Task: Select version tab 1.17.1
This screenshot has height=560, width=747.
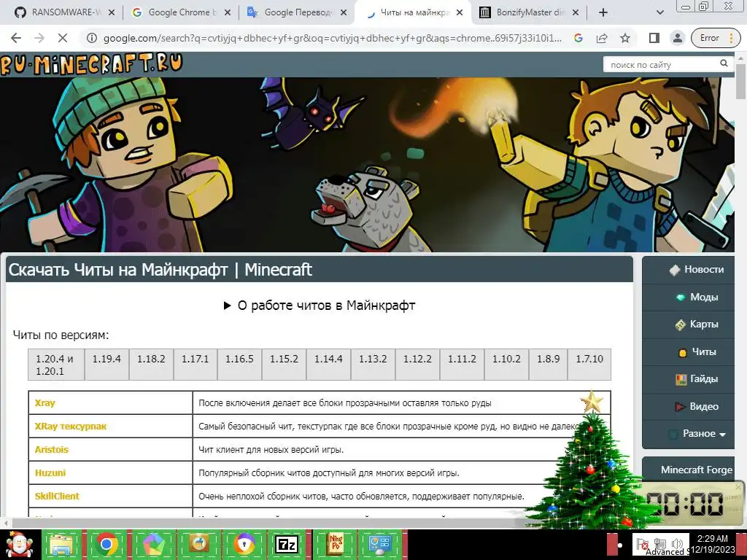Action: (x=196, y=365)
